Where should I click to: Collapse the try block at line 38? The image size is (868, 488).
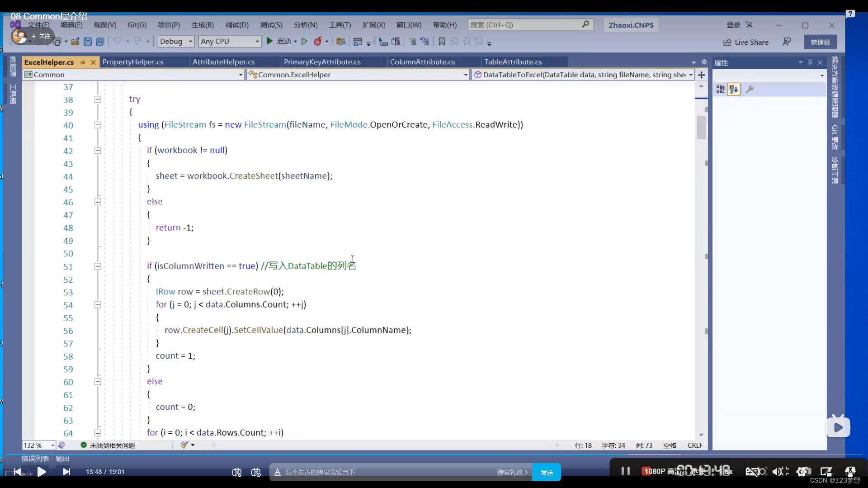click(x=98, y=99)
